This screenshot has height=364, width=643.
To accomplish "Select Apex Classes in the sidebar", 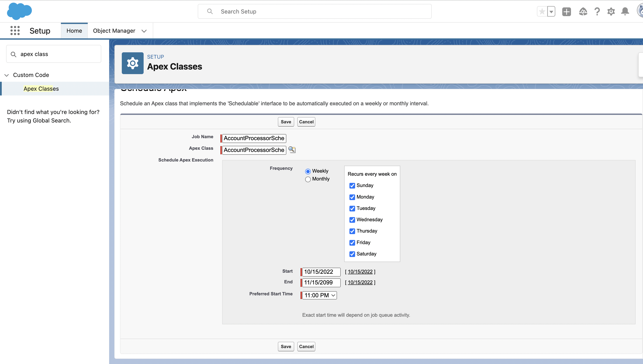I will (41, 89).
